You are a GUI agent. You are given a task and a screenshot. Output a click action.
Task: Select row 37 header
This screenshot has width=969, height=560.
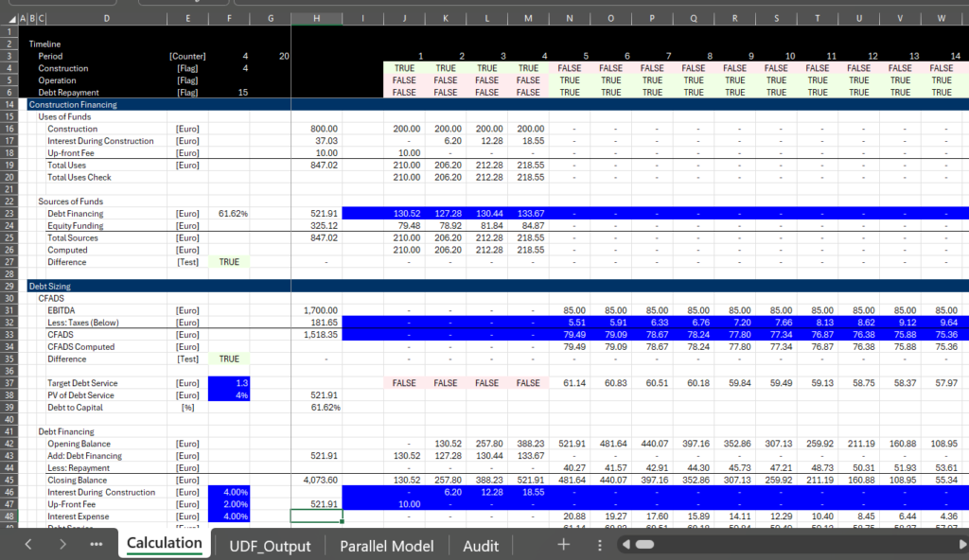point(9,383)
